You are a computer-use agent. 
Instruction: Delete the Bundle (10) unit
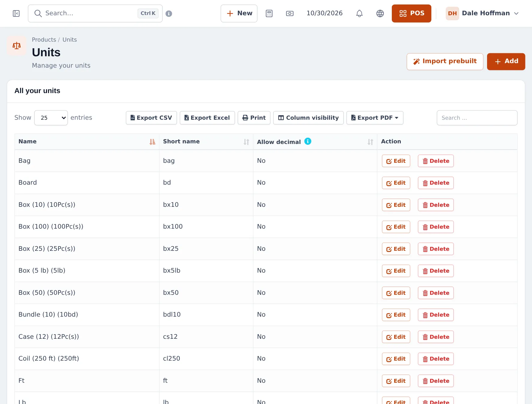pyautogui.click(x=436, y=315)
